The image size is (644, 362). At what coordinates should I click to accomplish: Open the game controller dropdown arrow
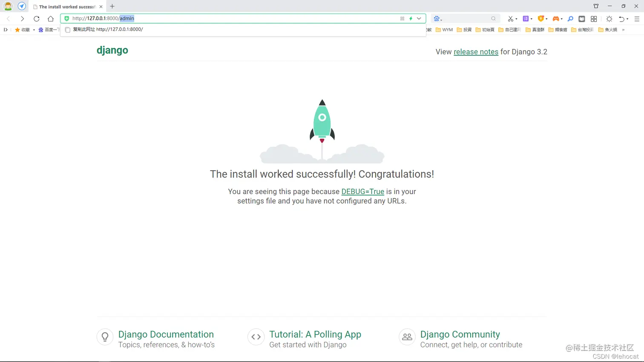pos(562,19)
